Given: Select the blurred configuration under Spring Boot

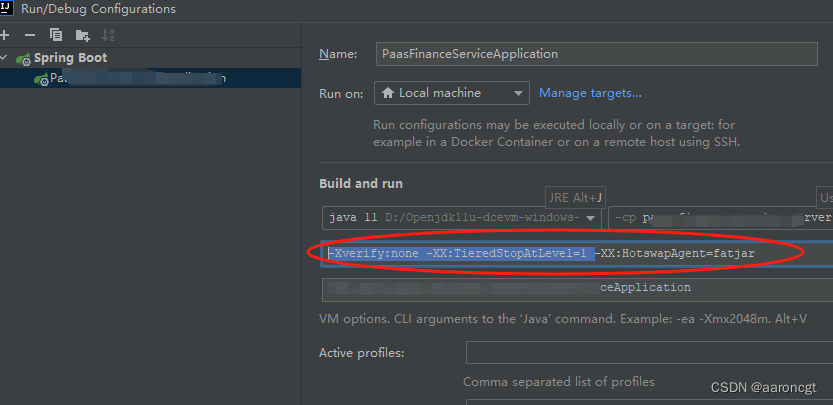Looking at the screenshot, I should click(x=150, y=78).
